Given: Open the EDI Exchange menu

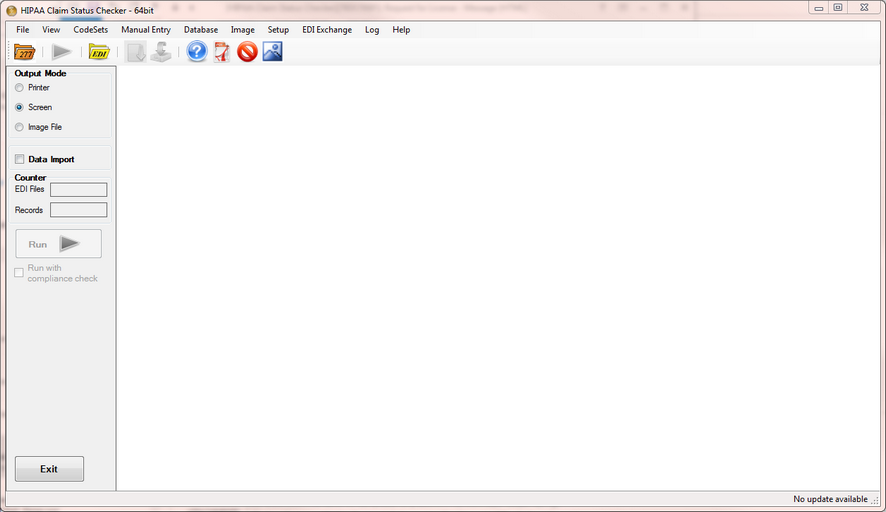Looking at the screenshot, I should 327,30.
